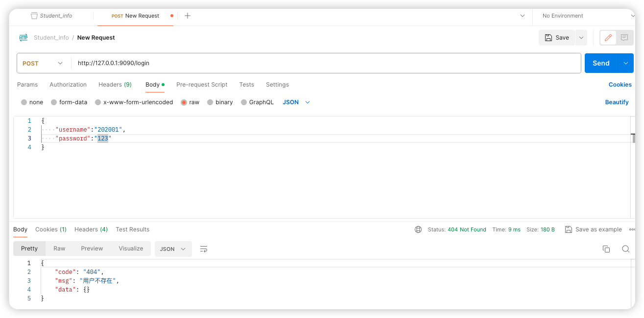Viewport: 644px width, 318px height.
Task: Search the response with magnifier icon
Action: [x=625, y=249]
